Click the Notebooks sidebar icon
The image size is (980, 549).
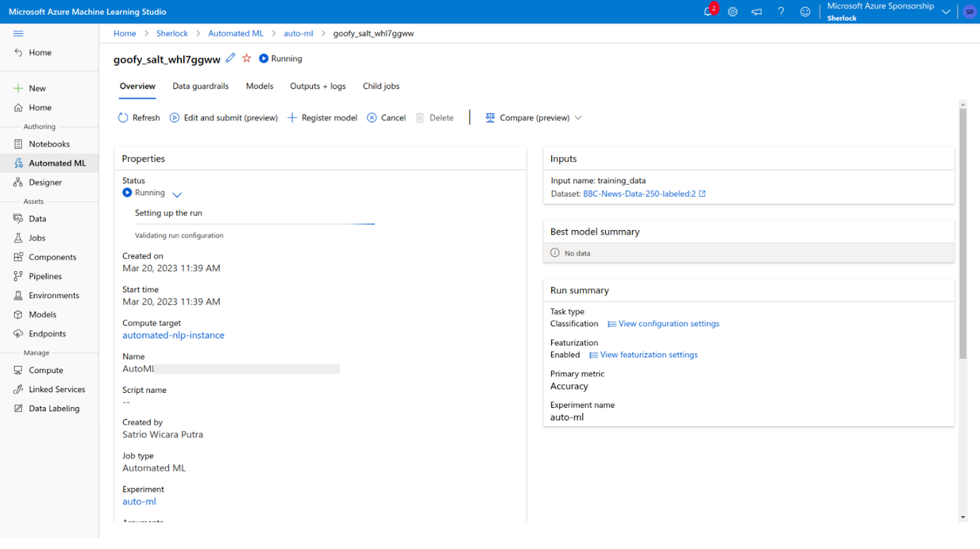(x=18, y=144)
